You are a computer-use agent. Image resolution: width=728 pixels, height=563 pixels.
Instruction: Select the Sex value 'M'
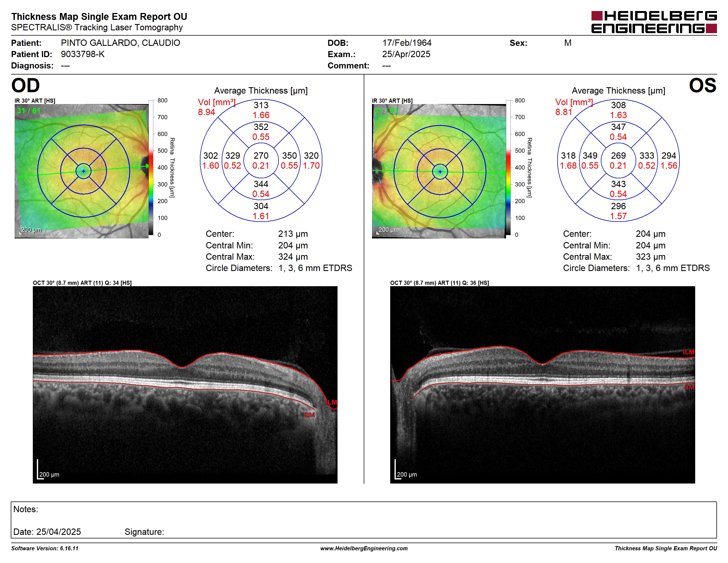[568, 43]
